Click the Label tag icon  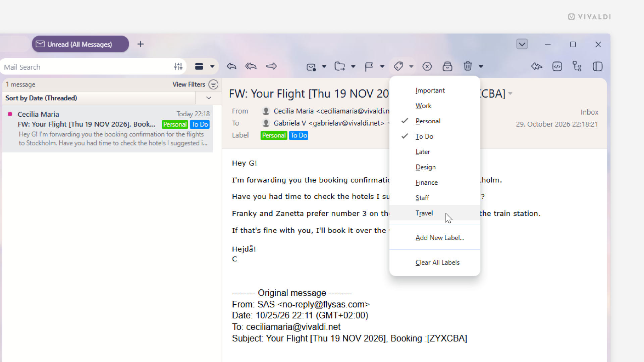[x=398, y=66]
